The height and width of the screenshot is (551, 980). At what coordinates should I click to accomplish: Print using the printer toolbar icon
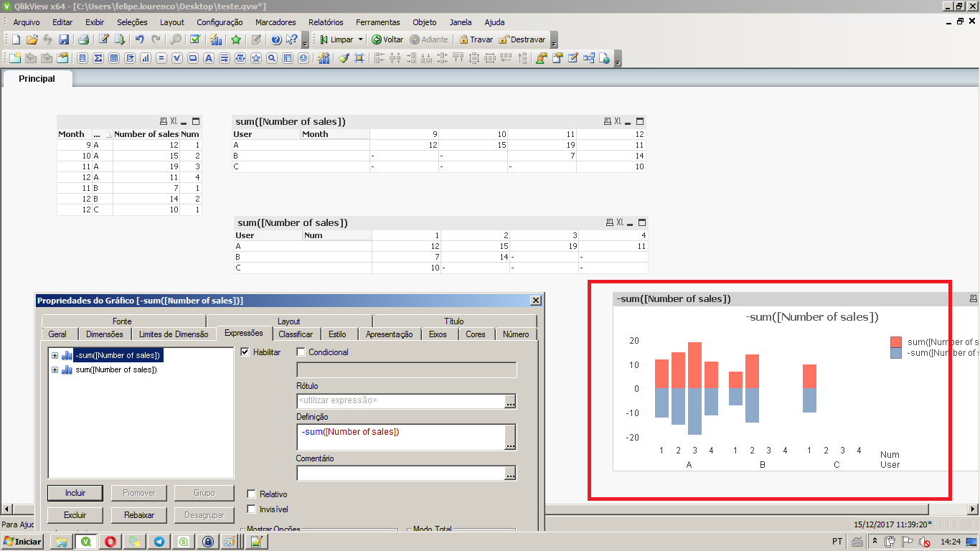pos(83,39)
